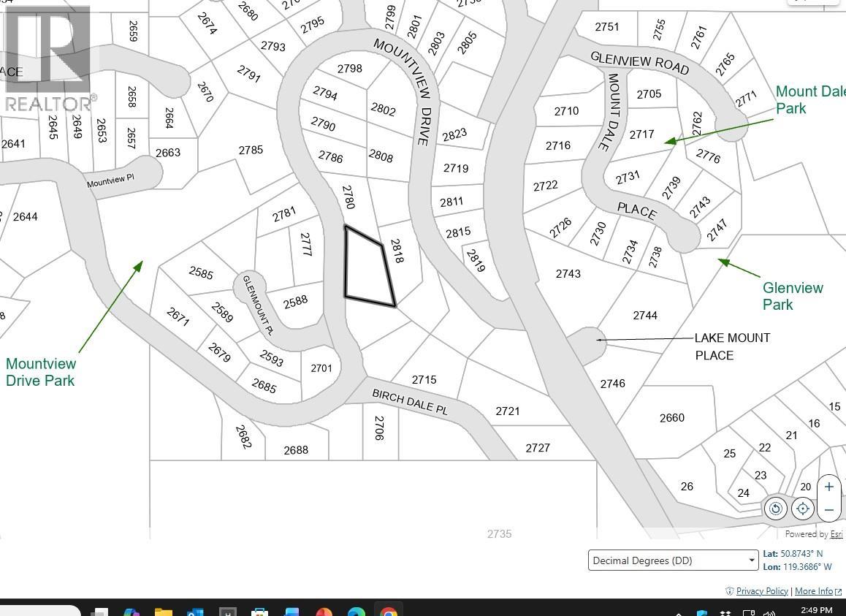Click the Mount Dale Park label
Image resolution: width=846 pixels, height=616 pixels.
810,100
